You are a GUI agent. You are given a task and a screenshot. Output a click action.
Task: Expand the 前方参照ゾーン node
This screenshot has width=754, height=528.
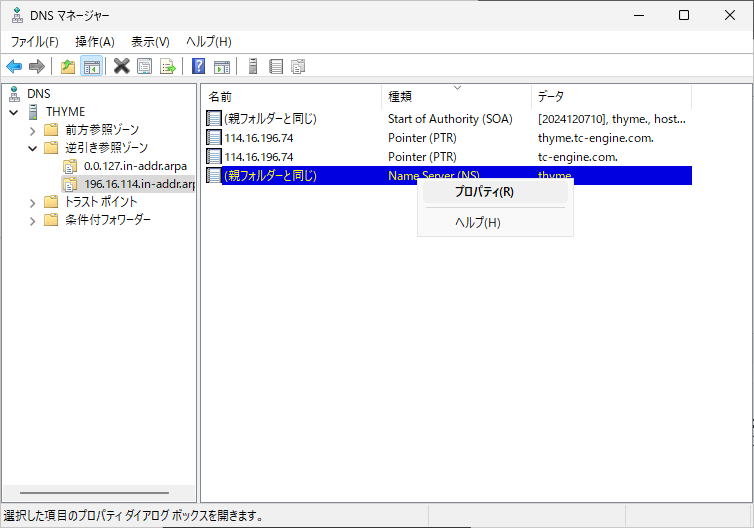[x=32, y=130]
